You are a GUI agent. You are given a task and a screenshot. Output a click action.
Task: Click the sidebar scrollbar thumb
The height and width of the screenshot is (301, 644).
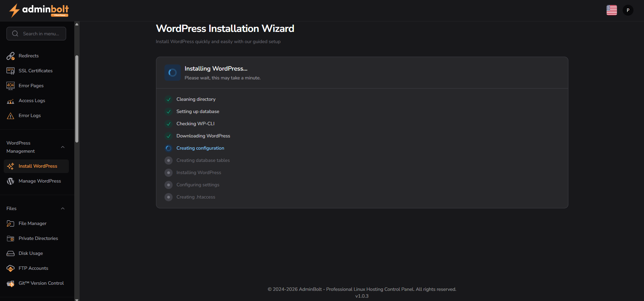tap(77, 99)
